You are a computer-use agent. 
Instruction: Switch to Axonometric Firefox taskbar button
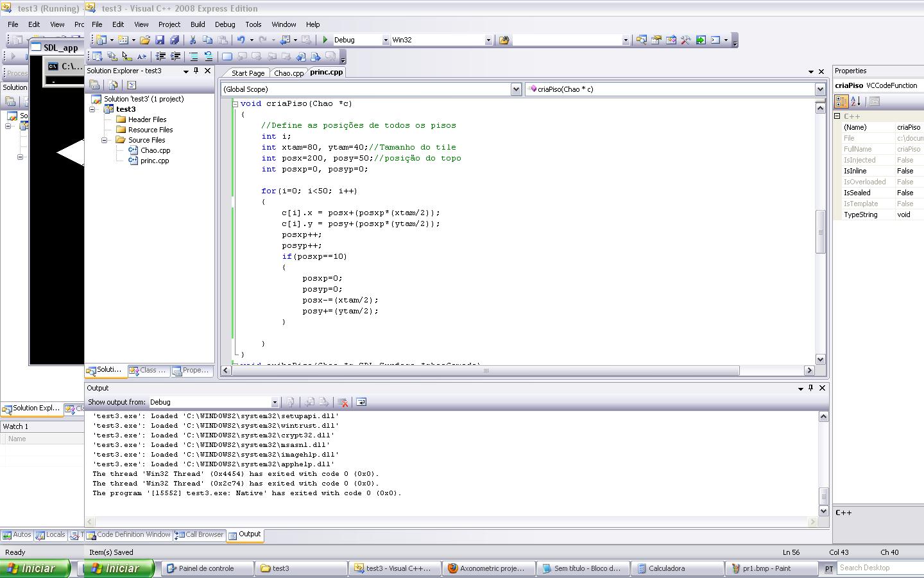[490, 568]
